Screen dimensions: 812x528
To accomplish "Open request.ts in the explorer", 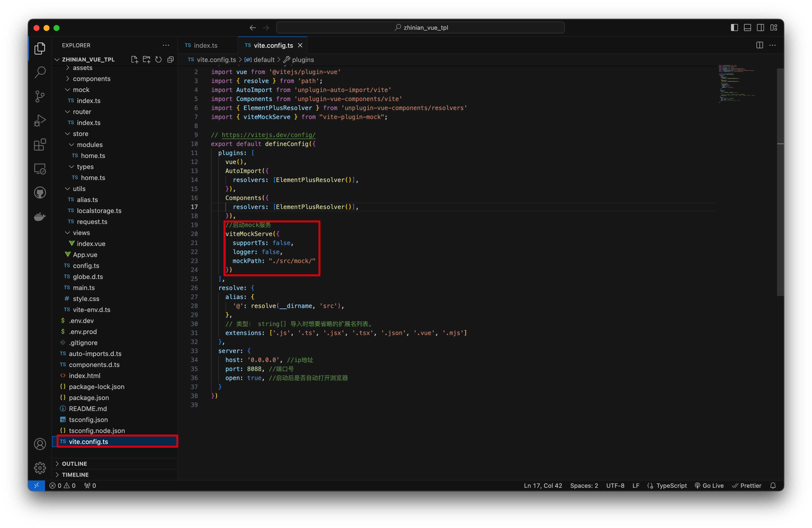I will pyautogui.click(x=115, y=222).
